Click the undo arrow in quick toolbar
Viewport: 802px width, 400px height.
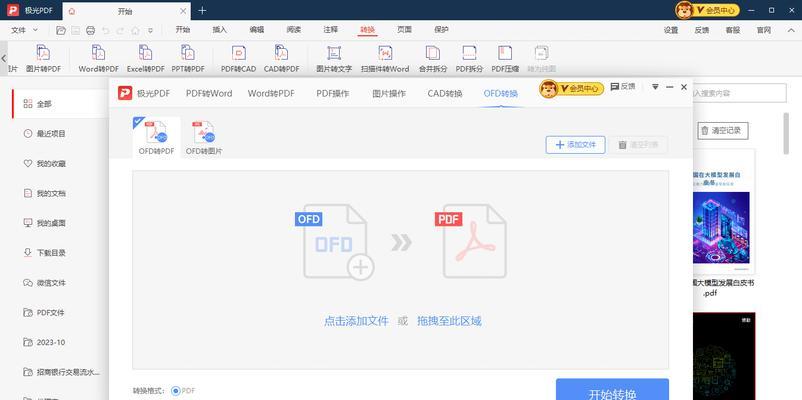105,30
